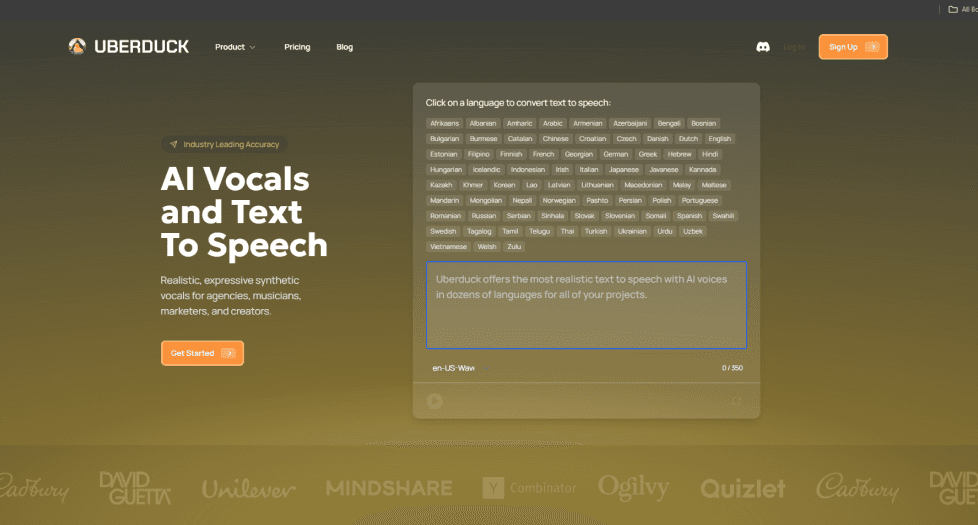Select Lithuanian language tag
The image size is (978, 525).
click(x=598, y=185)
